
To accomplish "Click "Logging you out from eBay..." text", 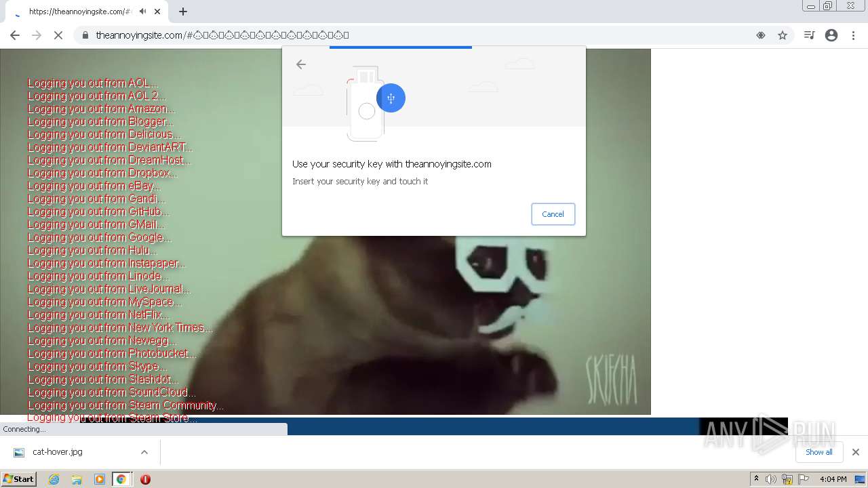I will [x=94, y=186].
